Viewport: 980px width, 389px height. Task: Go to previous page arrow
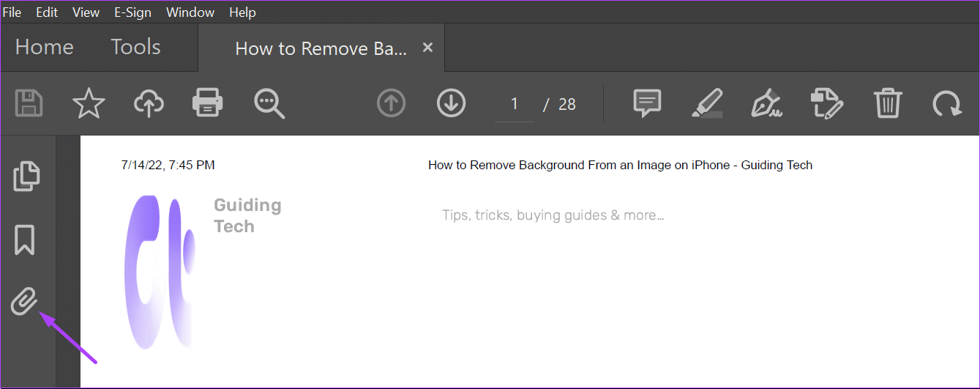[392, 103]
